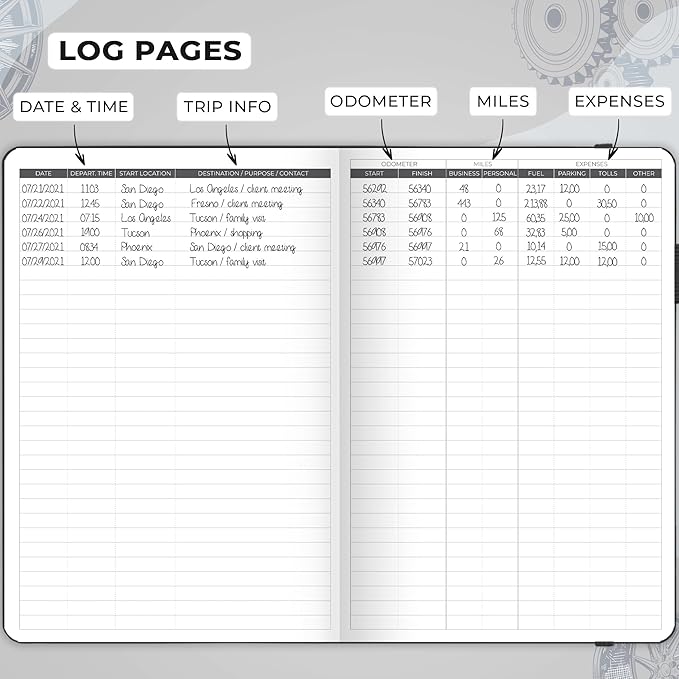Click business miles value 48

coord(464,189)
